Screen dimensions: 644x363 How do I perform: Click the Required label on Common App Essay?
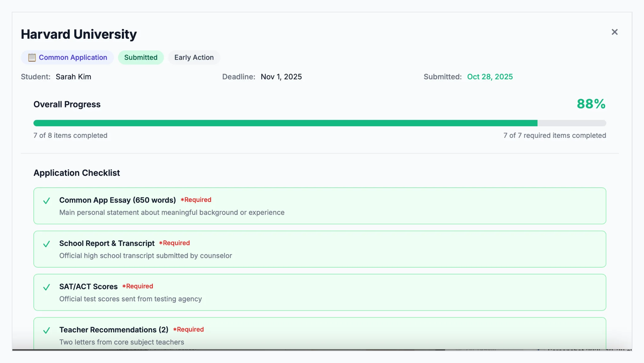coord(196,200)
